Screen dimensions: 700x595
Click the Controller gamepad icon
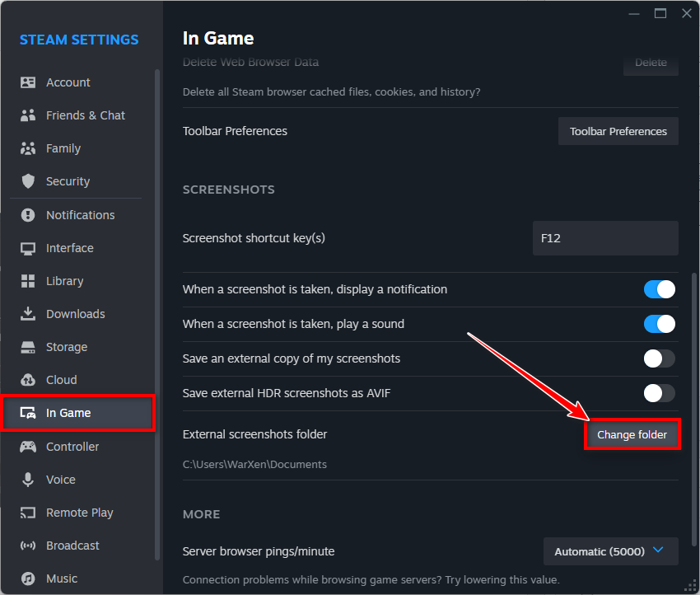click(28, 447)
